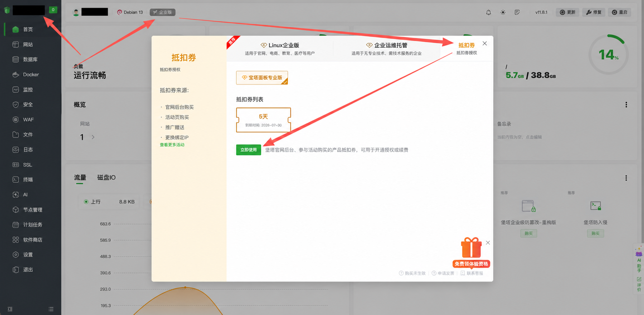The height and width of the screenshot is (315, 644).
Task: Open the 概览 panel three-dot menu
Action: pos(626,105)
